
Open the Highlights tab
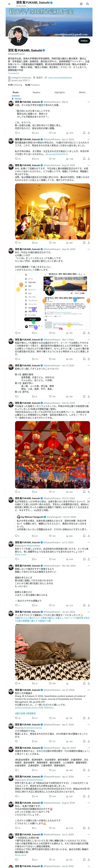[x=60, y=92]
